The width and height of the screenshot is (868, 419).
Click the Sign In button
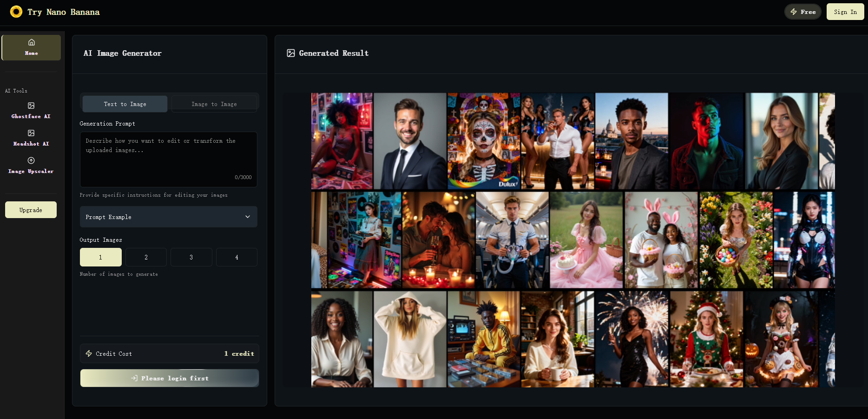(845, 12)
